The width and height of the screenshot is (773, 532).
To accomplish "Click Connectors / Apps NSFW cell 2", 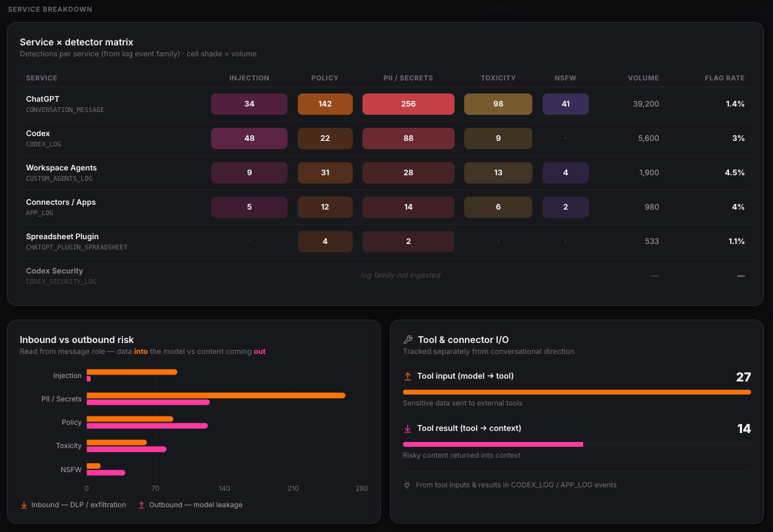I will click(565, 207).
